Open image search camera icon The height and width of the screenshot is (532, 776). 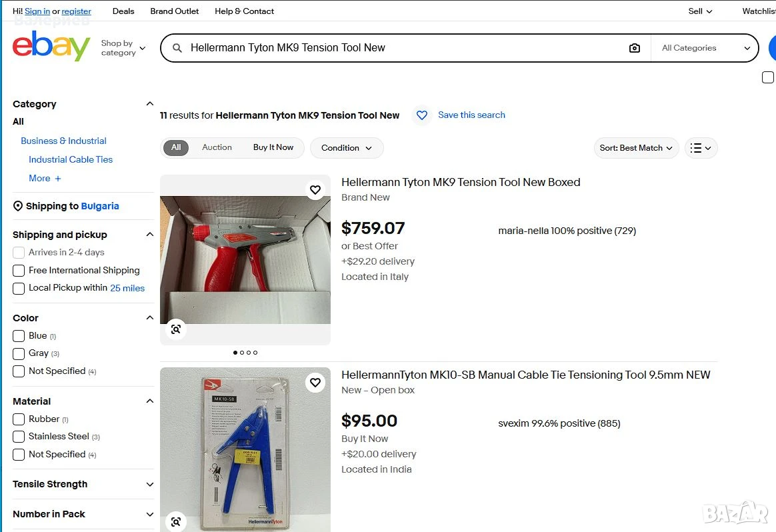click(635, 48)
